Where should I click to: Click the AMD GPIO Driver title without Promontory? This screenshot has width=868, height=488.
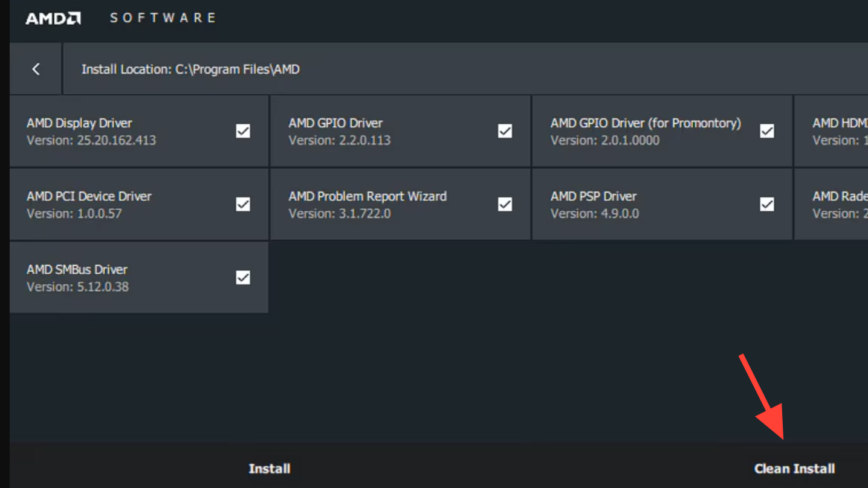(x=335, y=123)
